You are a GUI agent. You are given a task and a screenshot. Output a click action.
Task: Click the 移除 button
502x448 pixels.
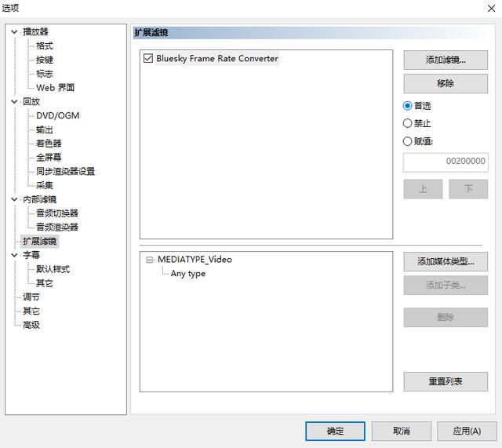point(446,84)
